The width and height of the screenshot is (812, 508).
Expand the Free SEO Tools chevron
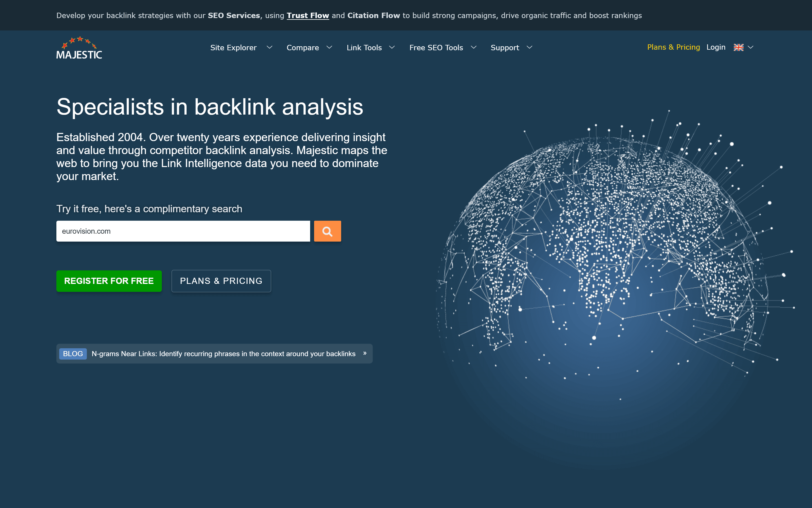[474, 47]
